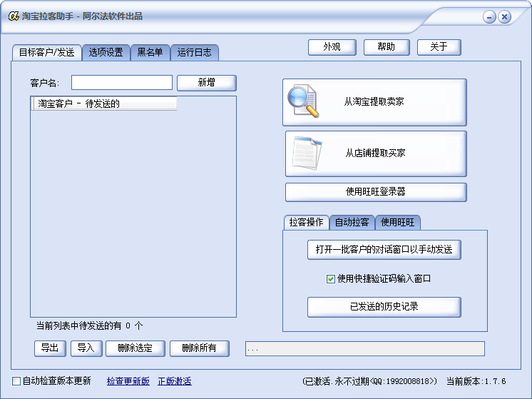Enable 自动检查版本更新 checkbox

[16, 381]
